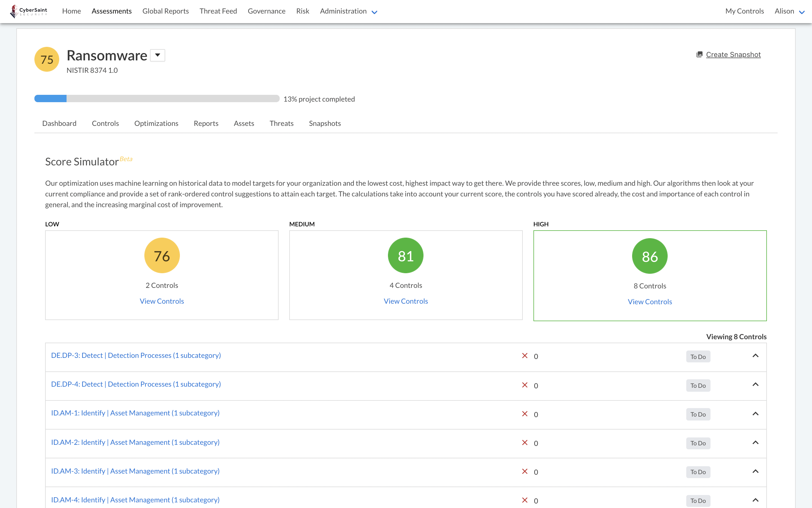Open the ID.AM-4 Asset Management control link
The width and height of the screenshot is (812, 508).
(135, 500)
